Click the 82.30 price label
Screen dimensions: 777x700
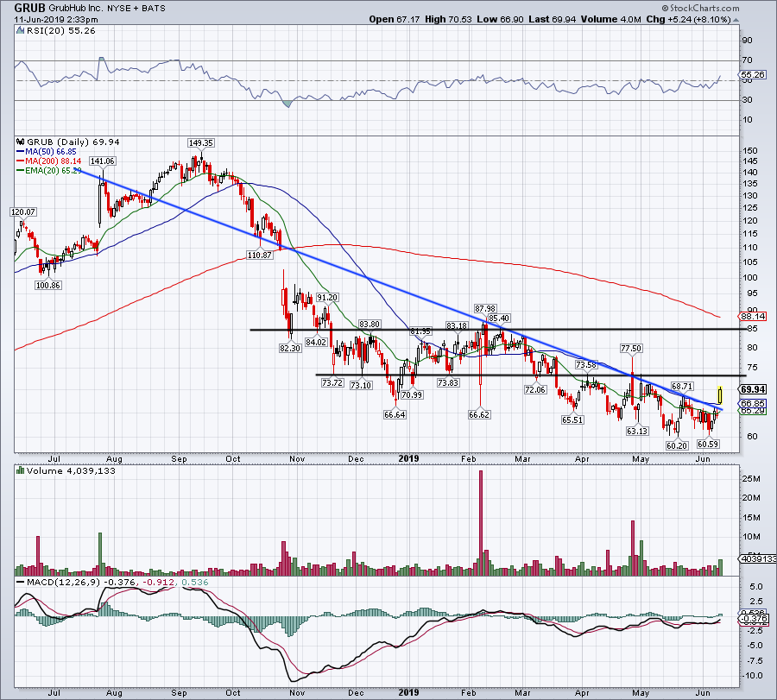click(x=290, y=348)
